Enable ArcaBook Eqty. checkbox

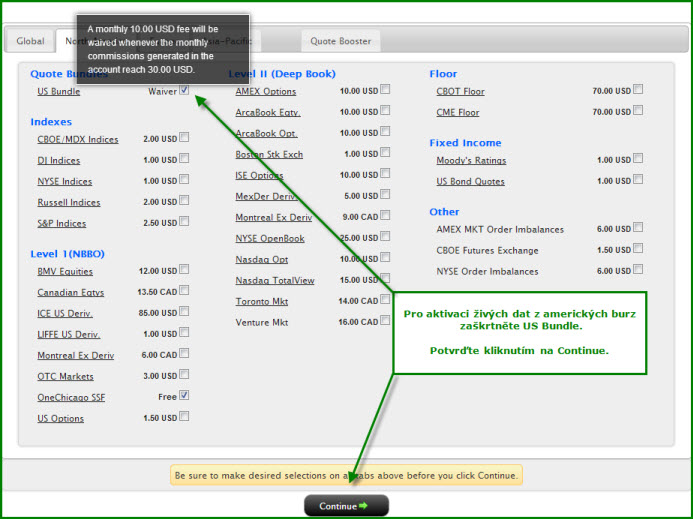click(x=385, y=110)
